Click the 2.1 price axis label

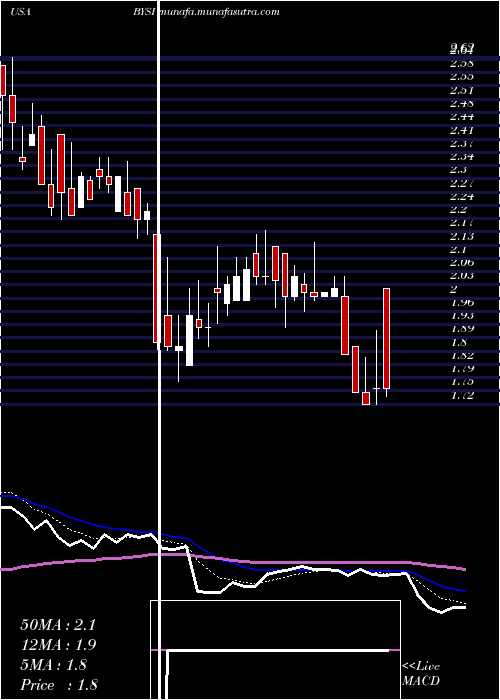[458, 250]
